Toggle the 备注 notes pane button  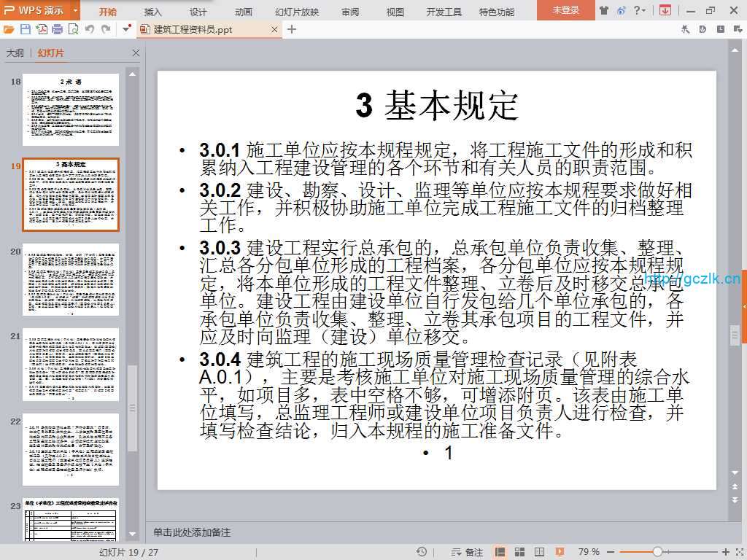point(468,552)
